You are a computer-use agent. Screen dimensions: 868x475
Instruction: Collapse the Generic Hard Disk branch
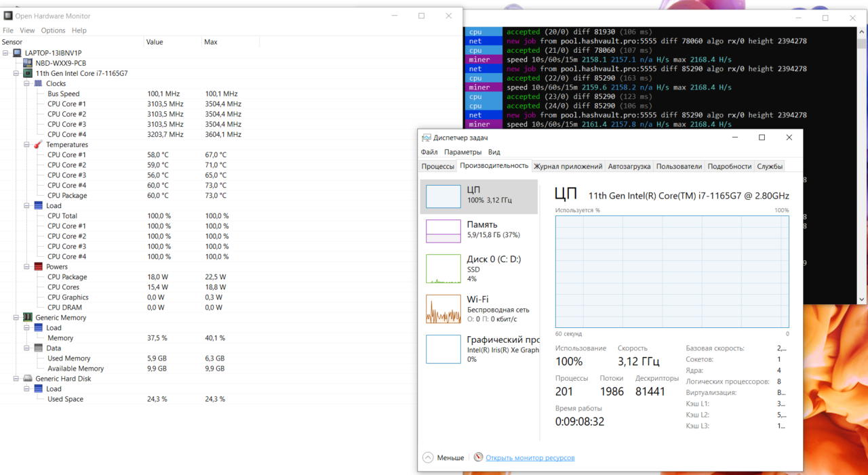pos(17,378)
